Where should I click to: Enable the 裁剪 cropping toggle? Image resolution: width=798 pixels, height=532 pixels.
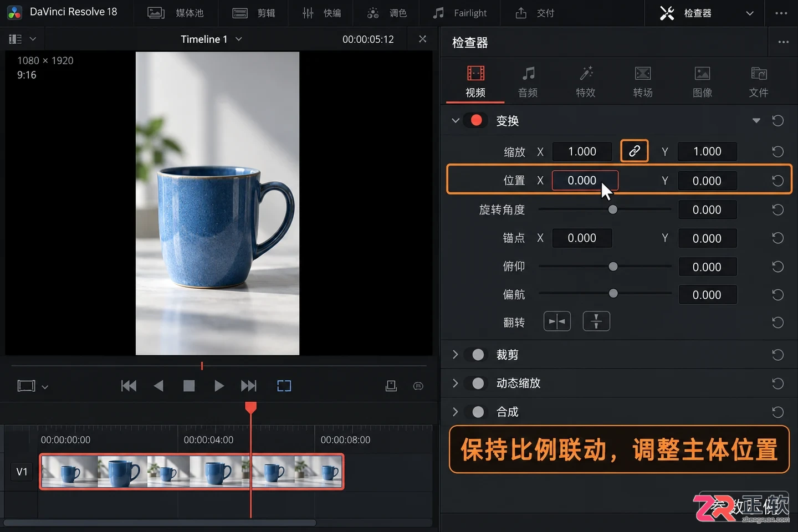[478, 355]
